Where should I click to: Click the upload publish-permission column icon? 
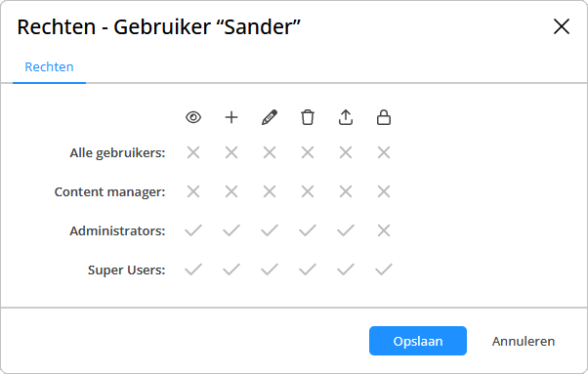click(x=346, y=118)
